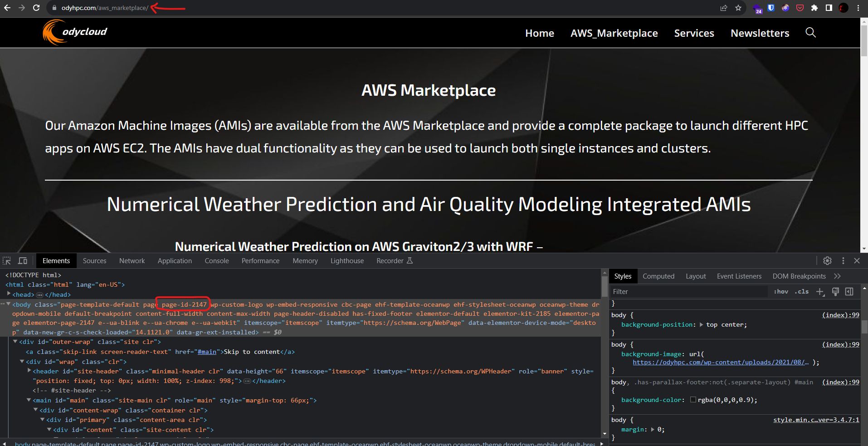
Task: Click the rgba background-color swatch
Action: click(x=693, y=400)
